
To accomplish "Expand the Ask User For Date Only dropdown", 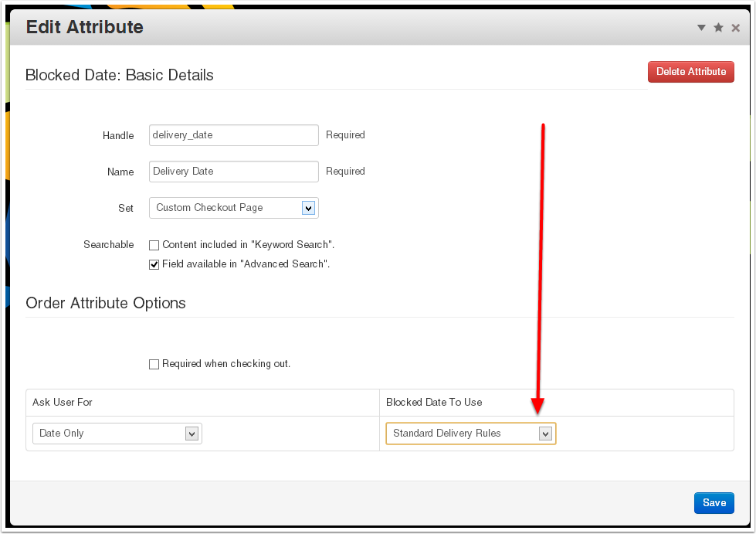I will [117, 434].
